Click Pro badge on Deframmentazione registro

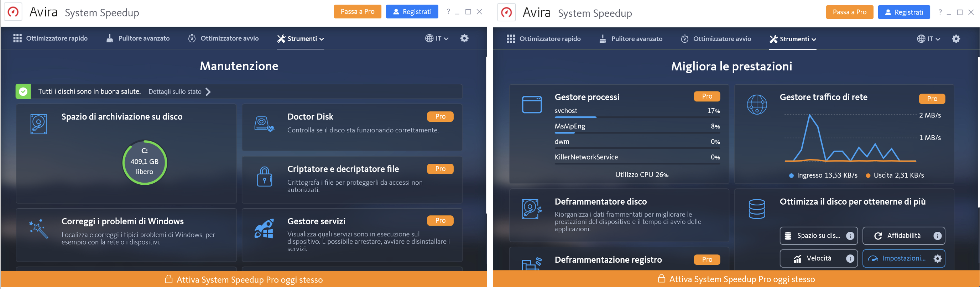(707, 259)
